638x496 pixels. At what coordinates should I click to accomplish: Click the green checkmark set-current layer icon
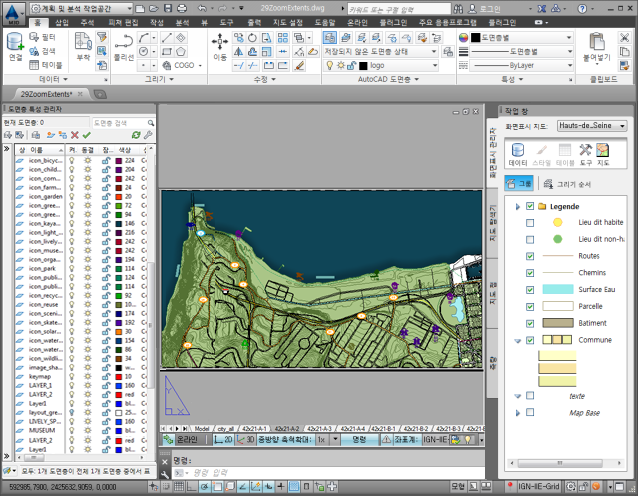coord(87,135)
